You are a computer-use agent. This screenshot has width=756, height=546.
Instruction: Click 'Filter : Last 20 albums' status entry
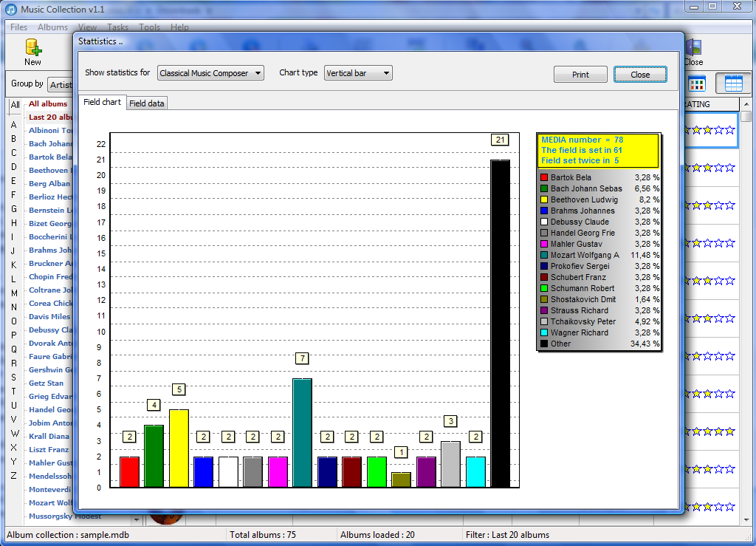507,535
